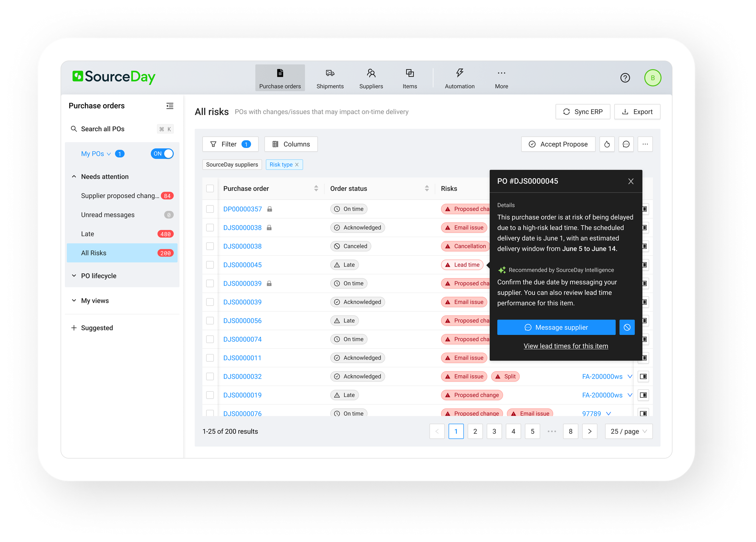Check the select-all header checkbox
Viewport: 756px width, 542px height.
click(210, 189)
